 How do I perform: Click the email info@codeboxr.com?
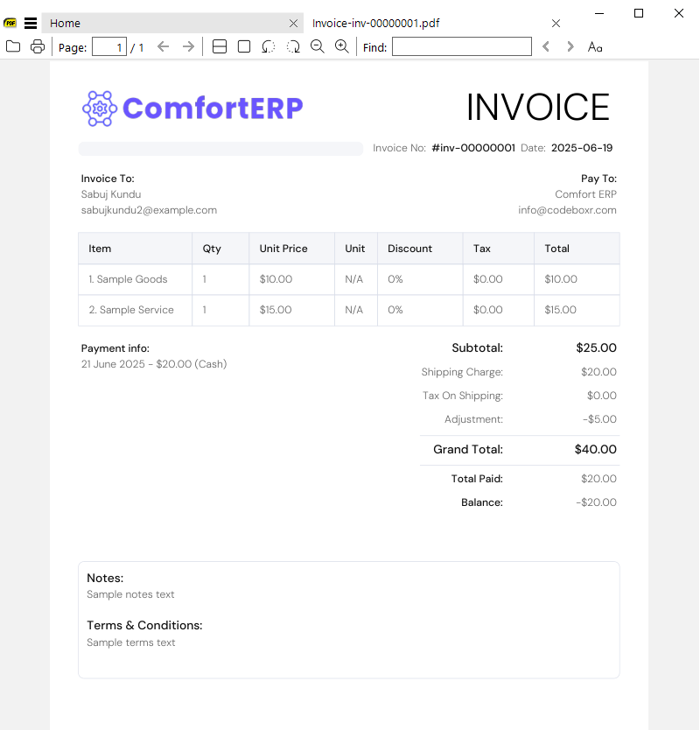point(567,210)
